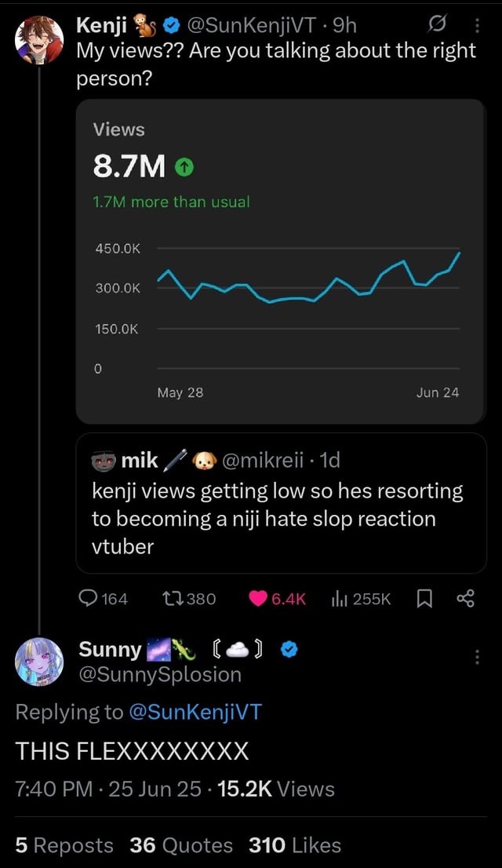
Task: Open the view count analytics icon
Action: [338, 599]
